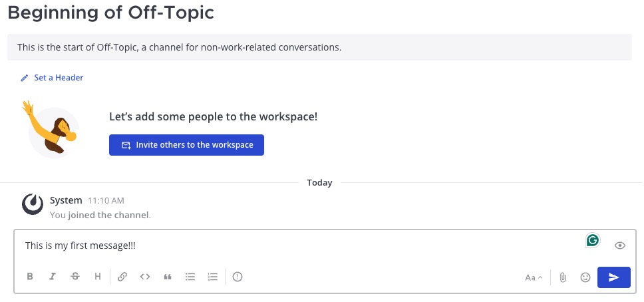Start a numbered list
The height and width of the screenshot is (302, 644).
[213, 277]
